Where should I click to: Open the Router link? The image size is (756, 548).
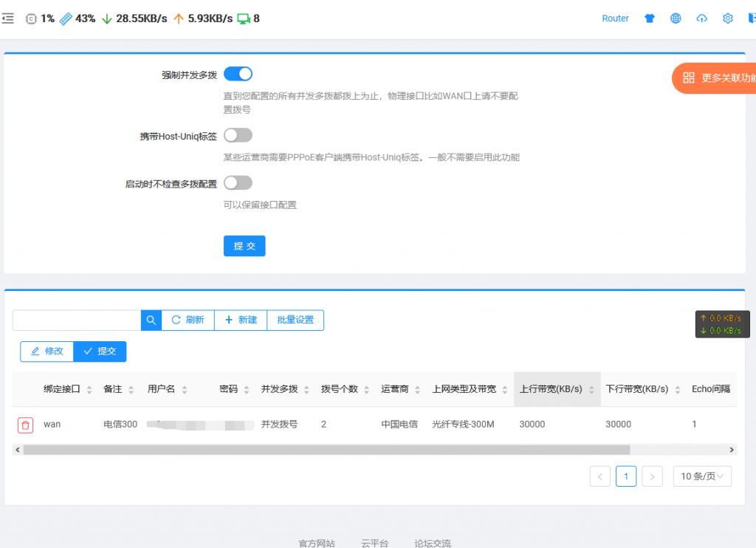pos(615,18)
